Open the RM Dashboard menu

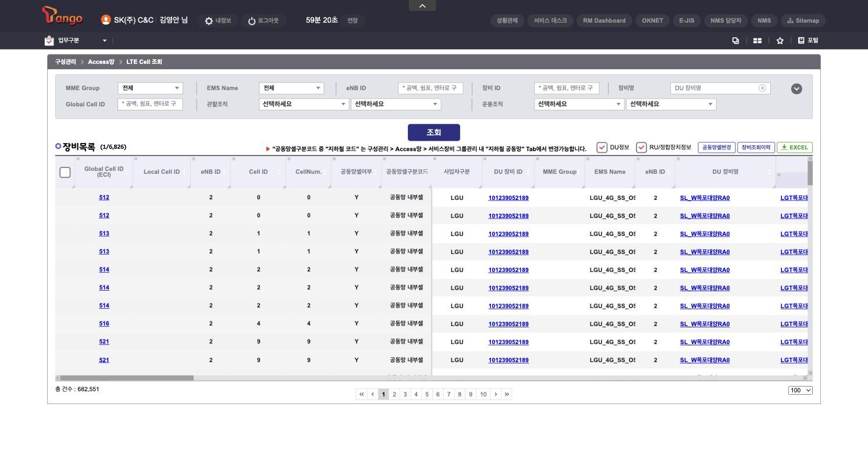click(604, 21)
